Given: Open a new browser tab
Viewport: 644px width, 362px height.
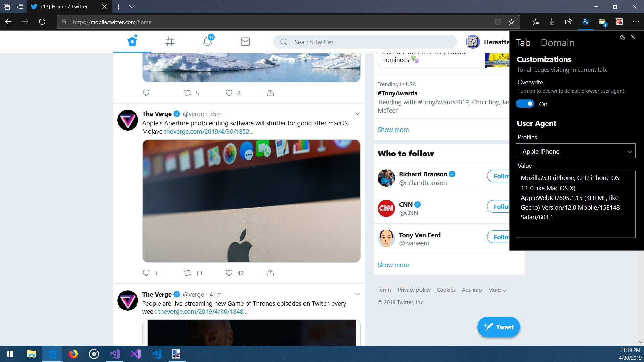Looking at the screenshot, I should (118, 7).
